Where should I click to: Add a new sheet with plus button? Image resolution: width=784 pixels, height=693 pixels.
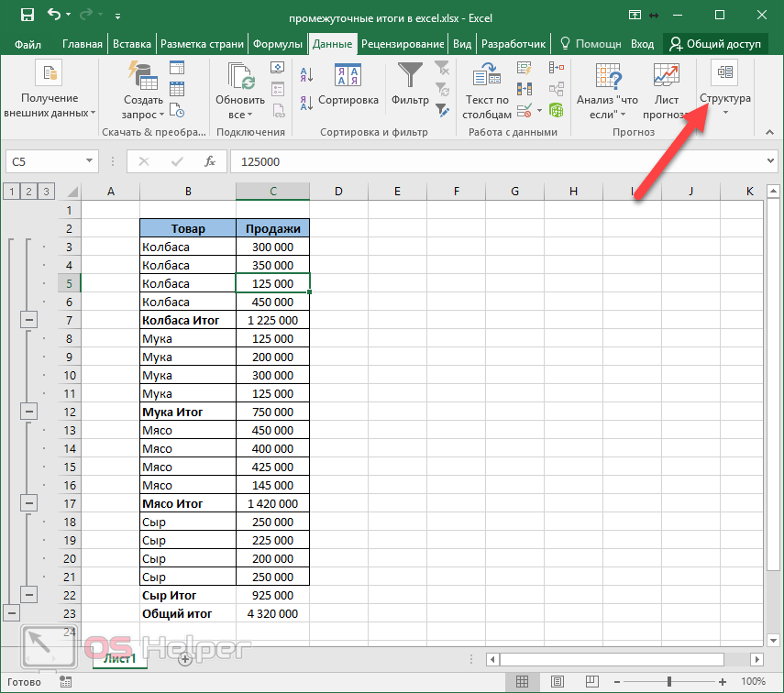point(185,659)
